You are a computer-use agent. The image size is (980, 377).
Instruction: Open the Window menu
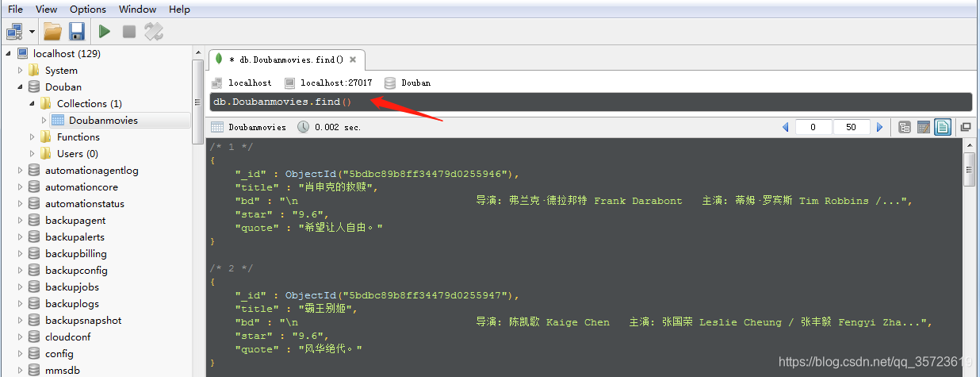pyautogui.click(x=138, y=10)
